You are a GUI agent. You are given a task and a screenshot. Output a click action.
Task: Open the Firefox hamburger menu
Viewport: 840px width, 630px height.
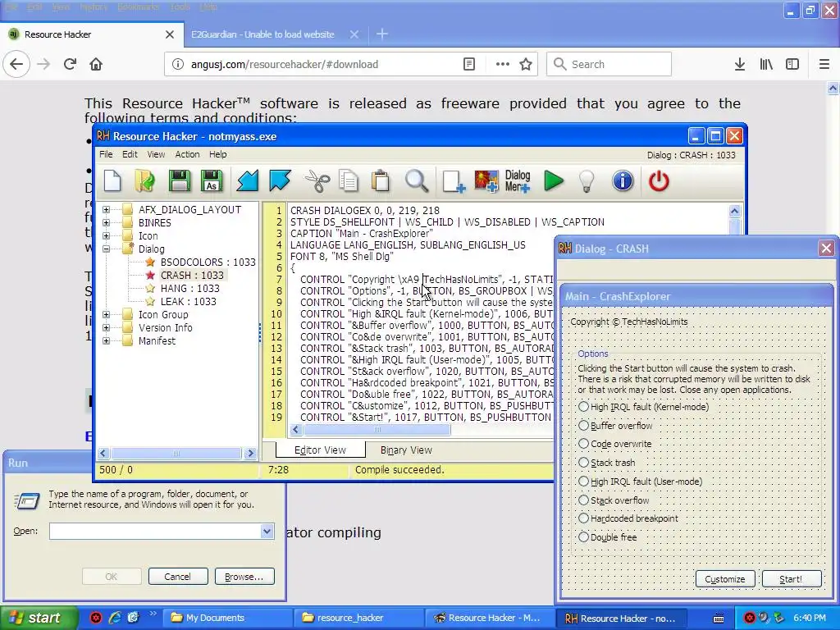tap(824, 64)
